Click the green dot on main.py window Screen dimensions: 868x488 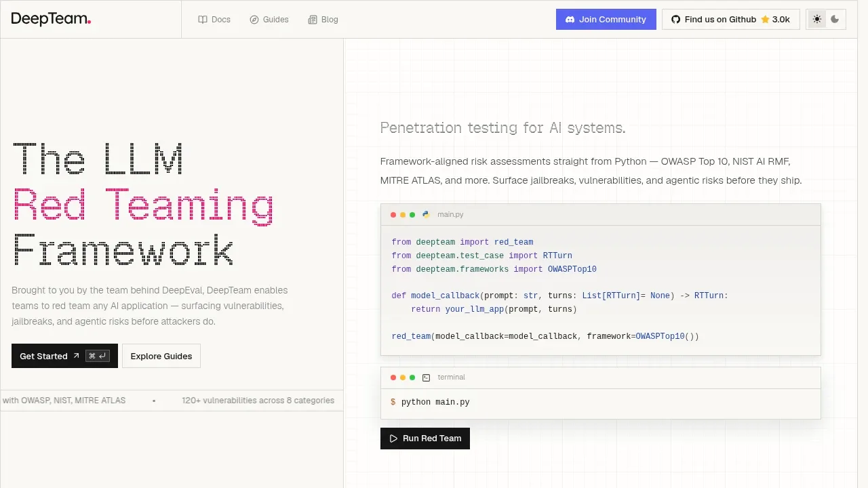[x=412, y=215]
